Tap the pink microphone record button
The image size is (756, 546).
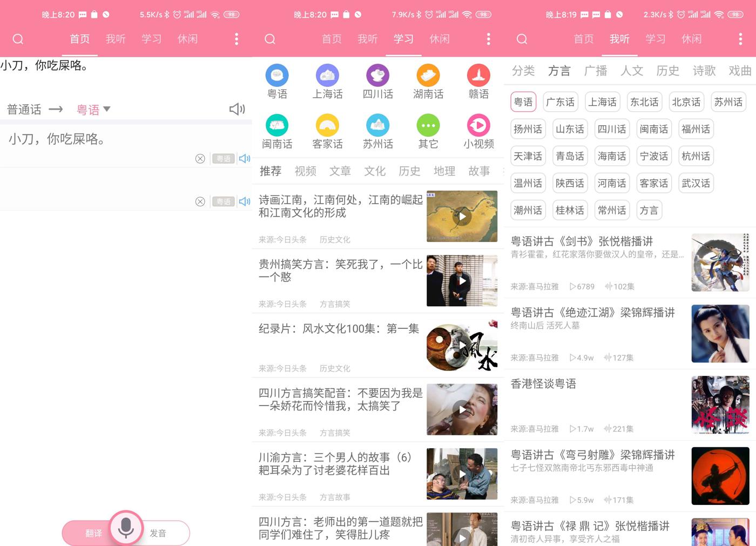(x=126, y=528)
